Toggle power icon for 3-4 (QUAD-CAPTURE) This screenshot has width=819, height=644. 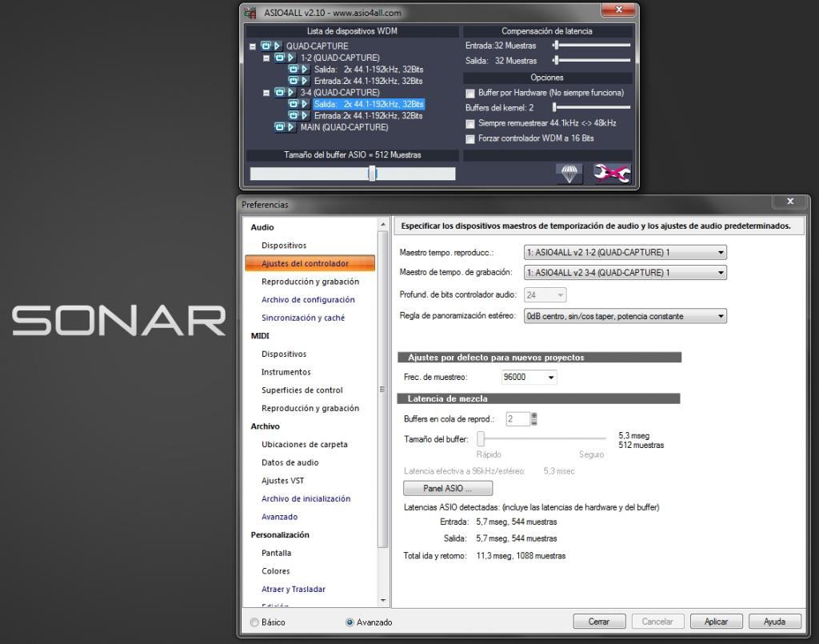280,93
